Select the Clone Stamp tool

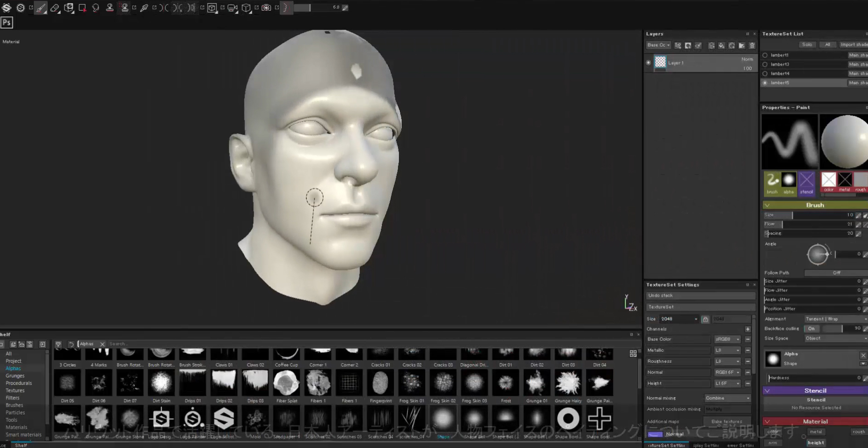[110, 7]
